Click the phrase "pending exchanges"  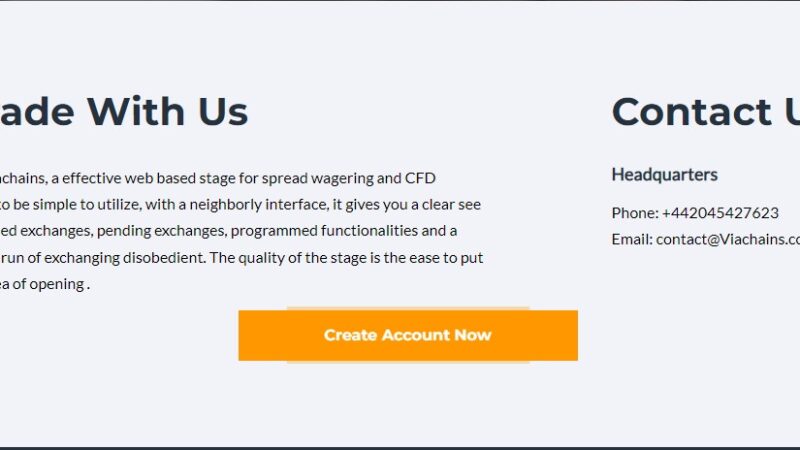pos(161,231)
